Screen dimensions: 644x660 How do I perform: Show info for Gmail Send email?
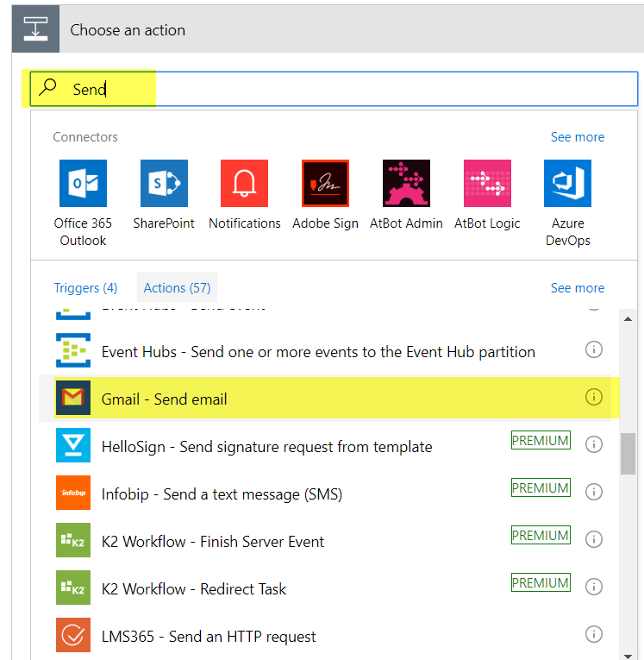point(594,397)
